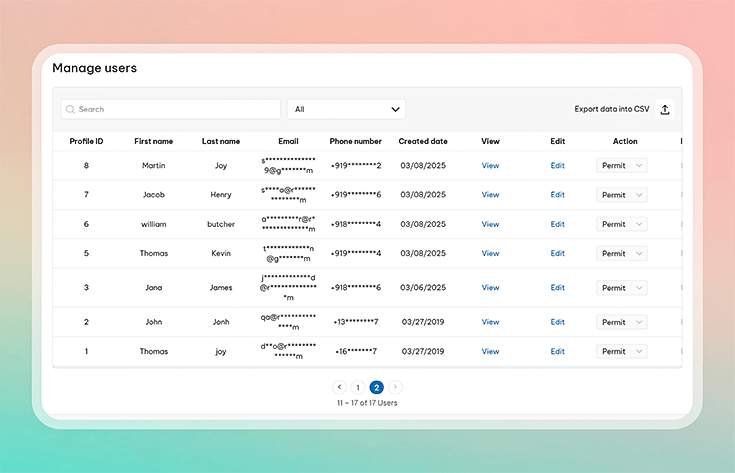735x473 pixels.
Task: Focus the Search input field
Action: (x=171, y=109)
